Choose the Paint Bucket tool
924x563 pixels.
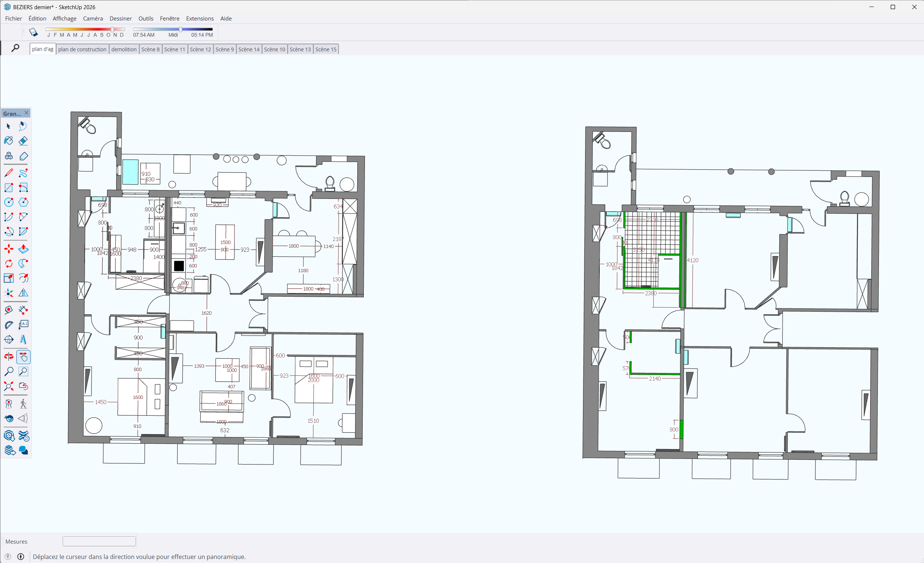pos(9,141)
